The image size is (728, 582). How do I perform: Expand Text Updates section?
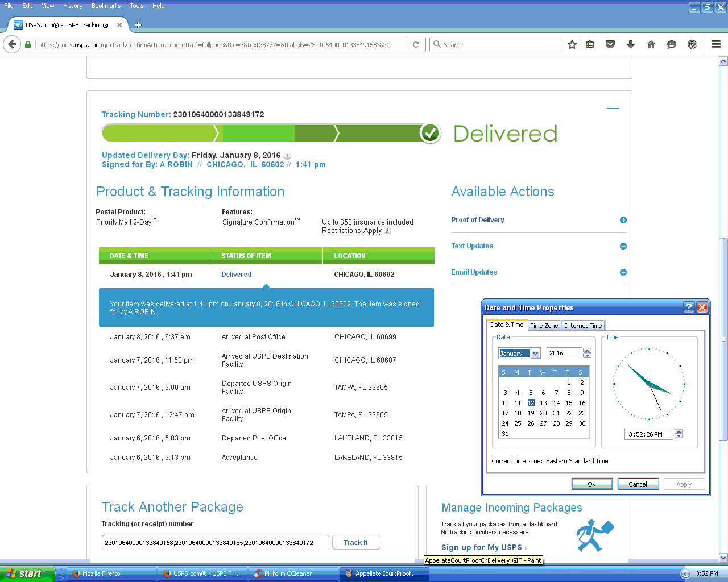tap(623, 246)
